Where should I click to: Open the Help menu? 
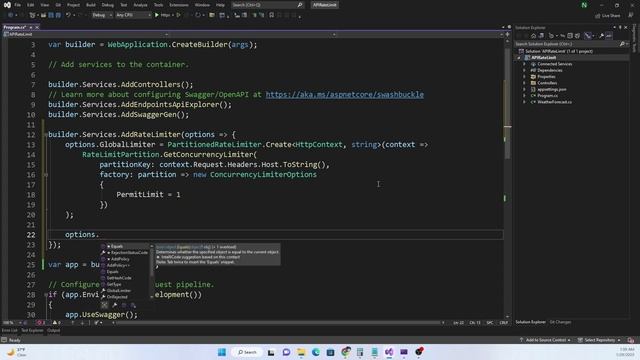220,5
